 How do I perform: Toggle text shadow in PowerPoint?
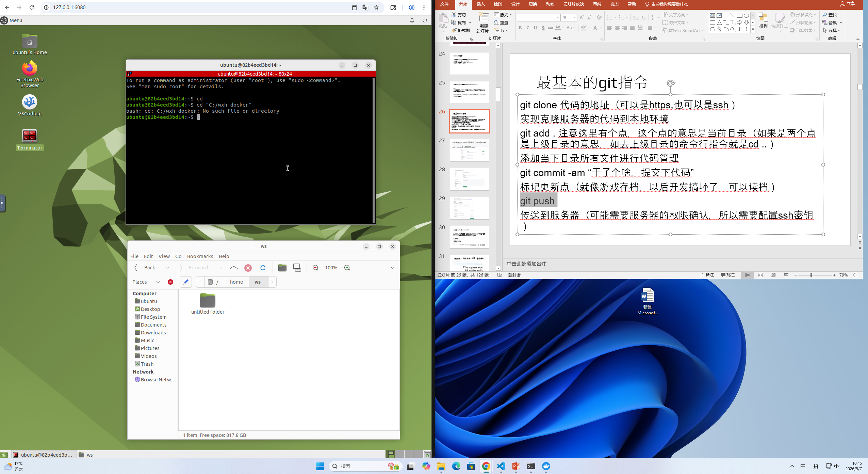click(543, 28)
